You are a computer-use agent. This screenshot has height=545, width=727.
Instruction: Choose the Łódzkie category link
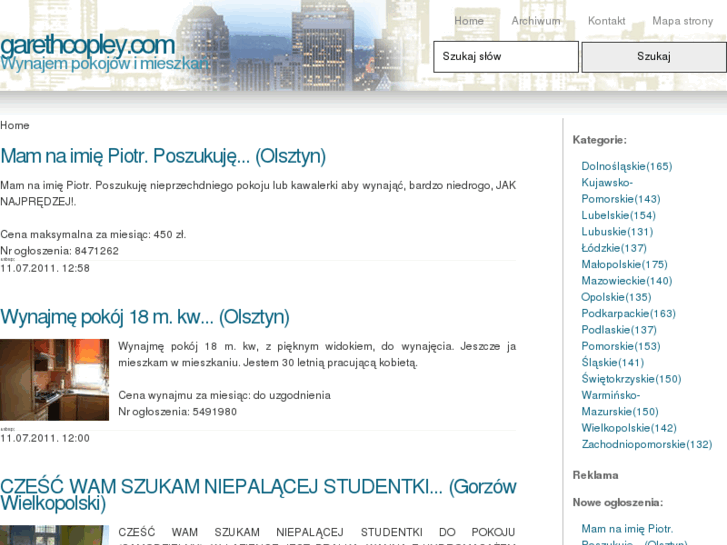pos(614,248)
